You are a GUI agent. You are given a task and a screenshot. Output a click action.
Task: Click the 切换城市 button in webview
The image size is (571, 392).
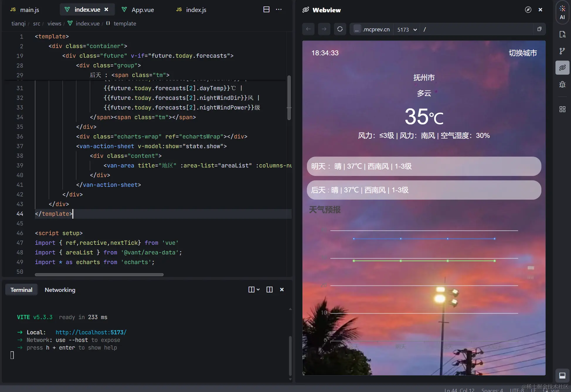point(522,53)
